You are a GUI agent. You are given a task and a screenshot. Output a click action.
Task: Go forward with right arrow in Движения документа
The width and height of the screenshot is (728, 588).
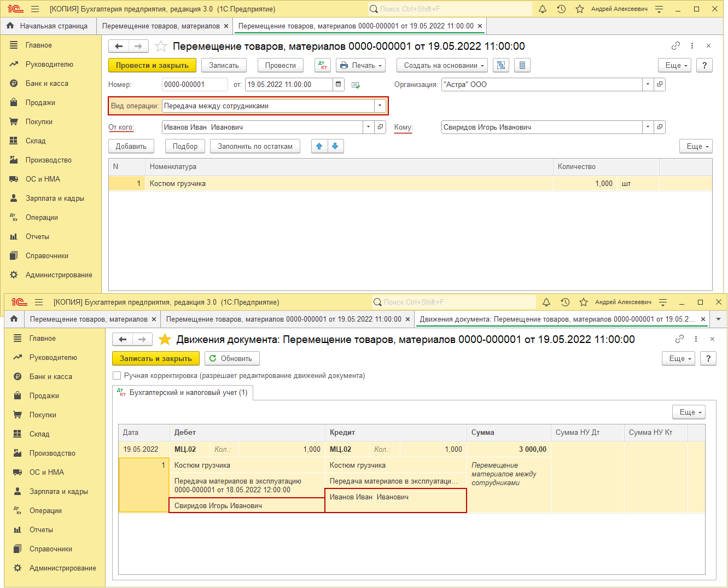(x=142, y=340)
